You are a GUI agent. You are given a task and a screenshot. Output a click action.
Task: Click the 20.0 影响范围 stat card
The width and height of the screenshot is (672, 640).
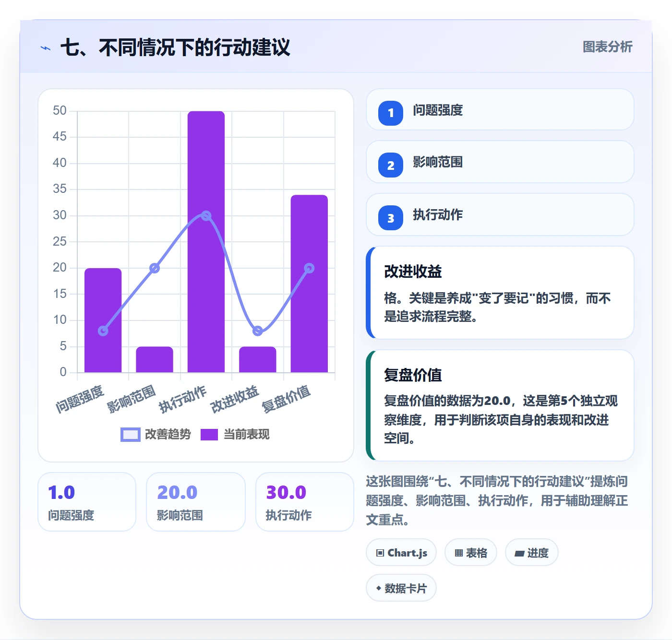196,502
